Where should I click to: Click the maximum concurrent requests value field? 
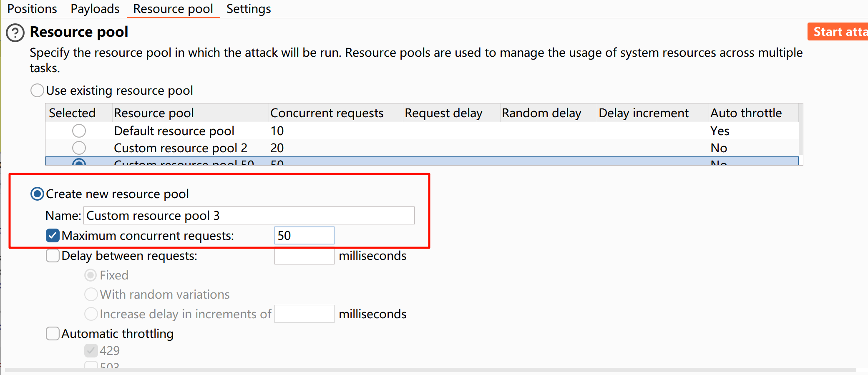pos(304,236)
